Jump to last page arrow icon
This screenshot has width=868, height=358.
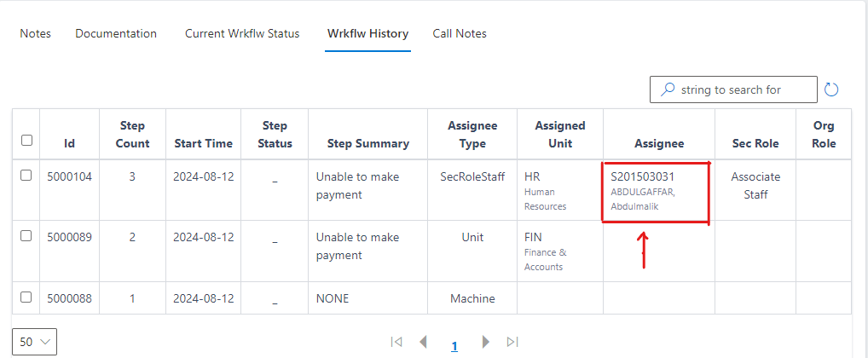click(x=512, y=342)
